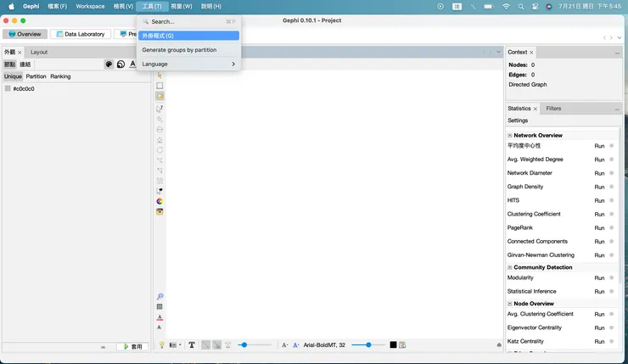Click the Search field in menu
Screen dimensions: 628x364
tap(188, 21)
